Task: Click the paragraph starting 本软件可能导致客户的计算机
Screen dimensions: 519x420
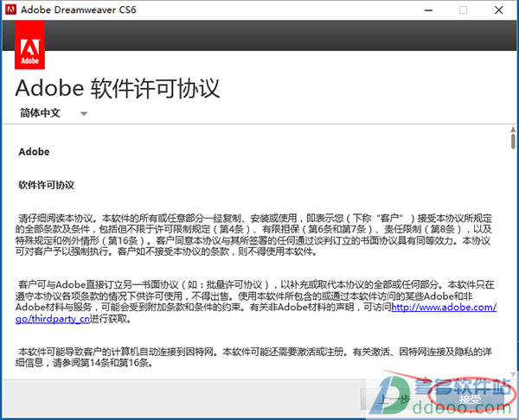Action: (x=253, y=357)
